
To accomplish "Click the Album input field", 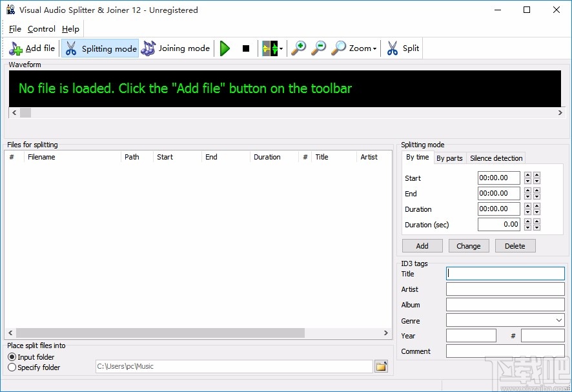I will coord(506,304).
